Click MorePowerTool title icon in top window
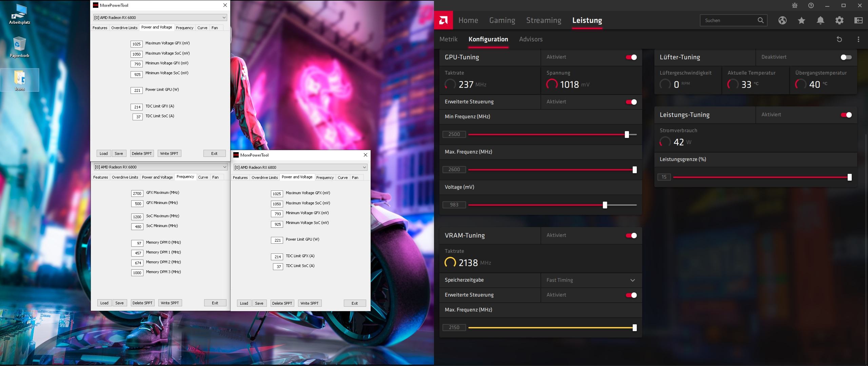Image resolution: width=868 pixels, height=366 pixels. click(x=96, y=5)
